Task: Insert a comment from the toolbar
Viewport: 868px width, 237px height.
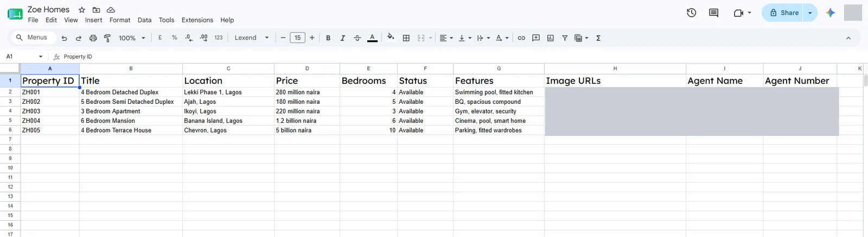Action: (536, 38)
